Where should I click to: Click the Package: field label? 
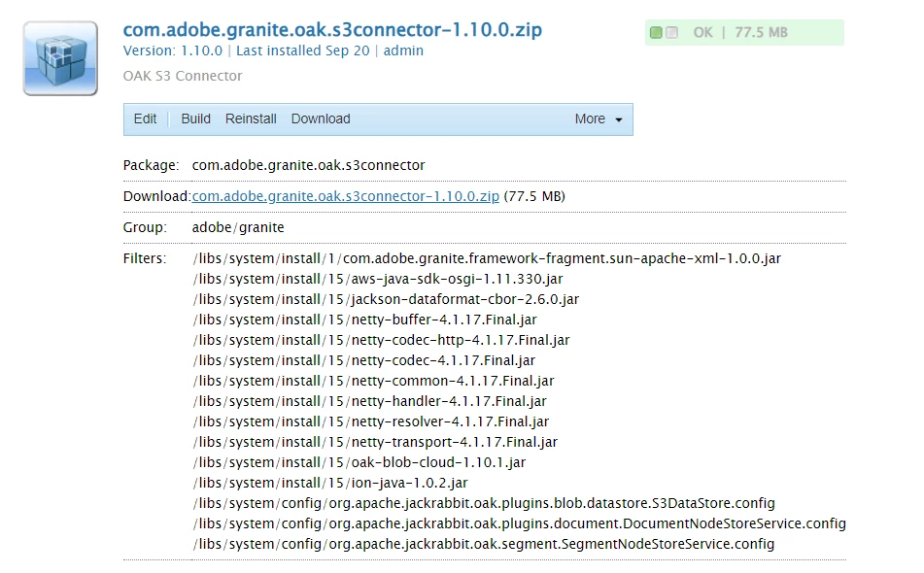(151, 165)
